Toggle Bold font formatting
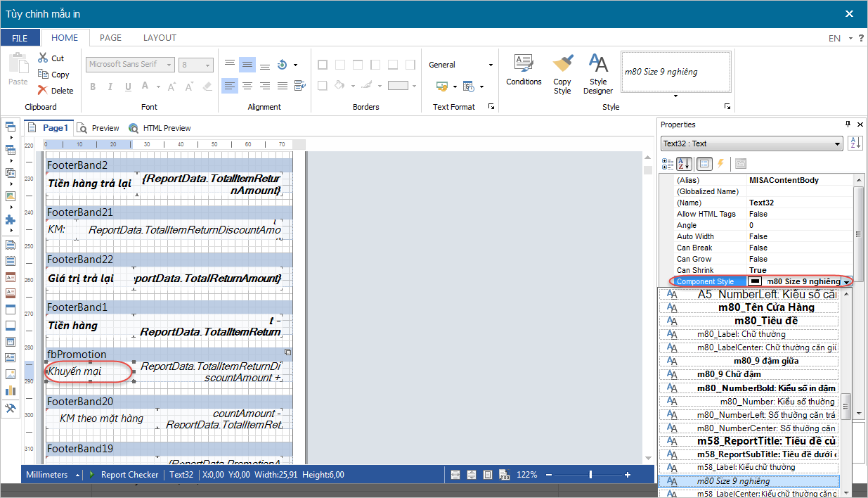This screenshot has width=868, height=498. tap(93, 87)
